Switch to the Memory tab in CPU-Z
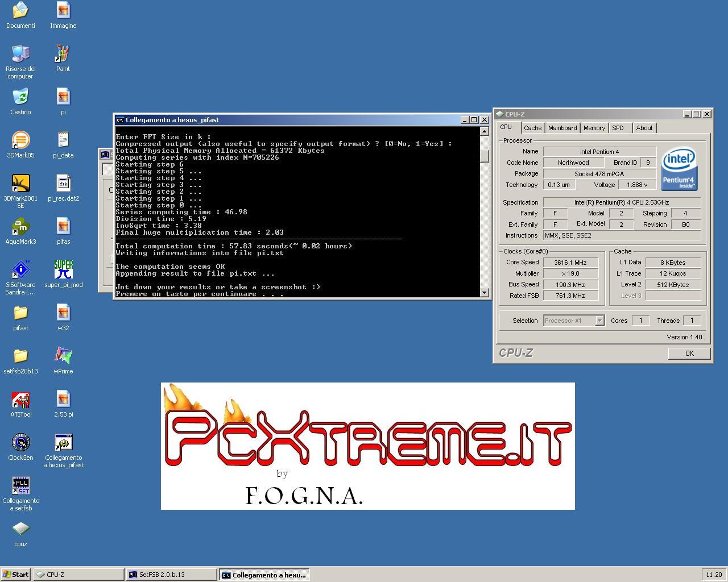 pyautogui.click(x=594, y=128)
